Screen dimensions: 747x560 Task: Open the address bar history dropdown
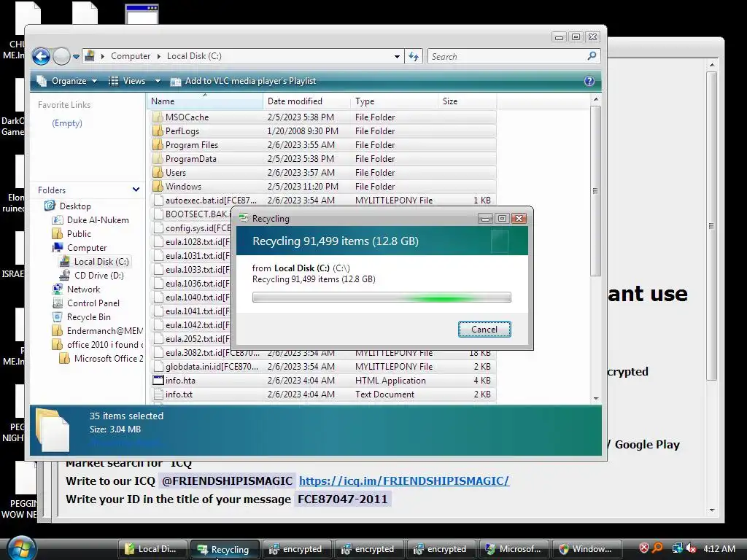tap(397, 56)
